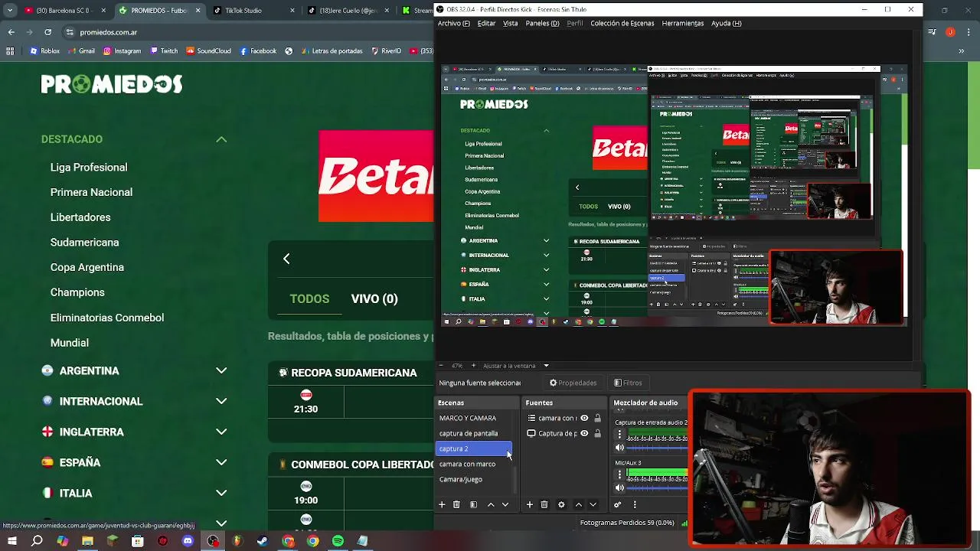980x551 pixels.
Task: Select VIVO (0) matches tab
Action: tap(374, 298)
